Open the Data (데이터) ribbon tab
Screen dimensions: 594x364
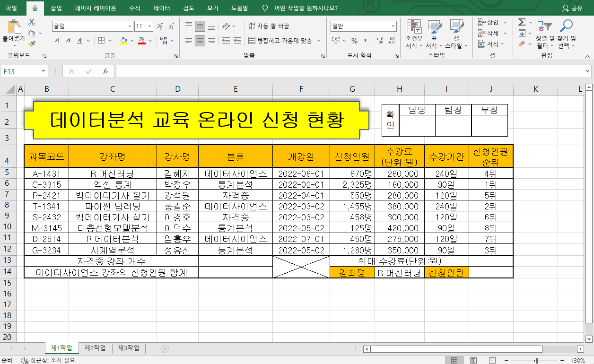pyautogui.click(x=162, y=8)
